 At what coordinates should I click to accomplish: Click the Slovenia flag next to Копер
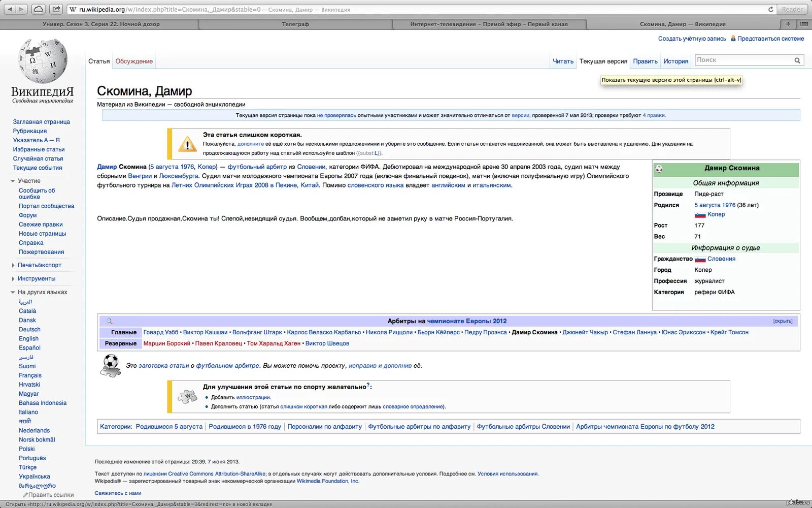point(700,215)
